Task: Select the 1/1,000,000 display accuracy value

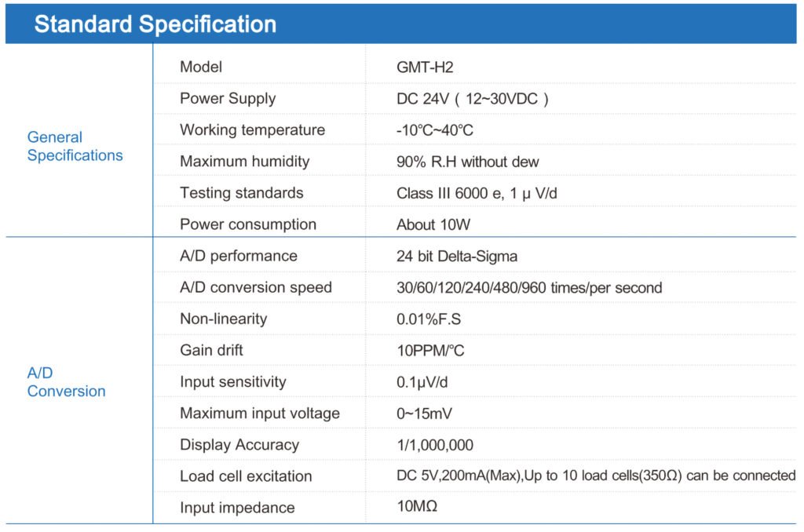Action: pos(435,445)
